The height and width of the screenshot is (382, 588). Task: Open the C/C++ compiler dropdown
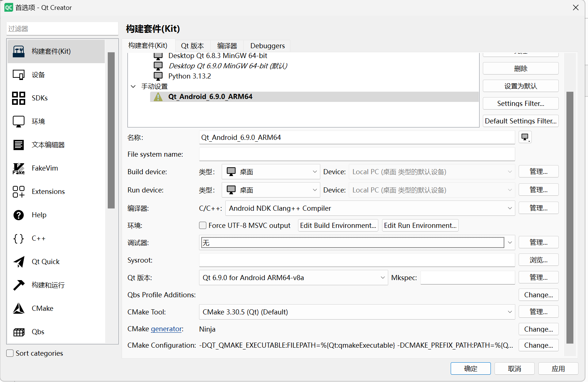(x=370, y=208)
